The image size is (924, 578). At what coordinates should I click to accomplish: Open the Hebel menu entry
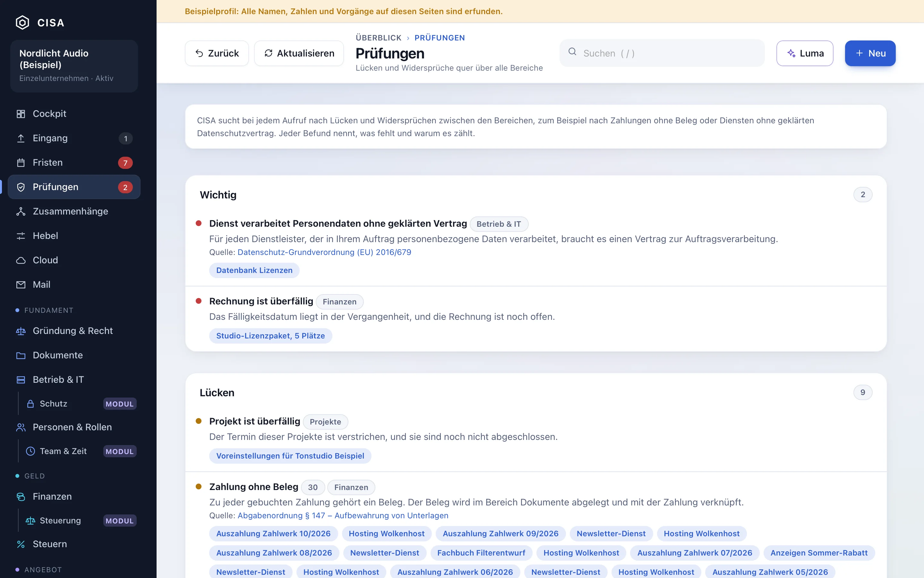(x=74, y=236)
